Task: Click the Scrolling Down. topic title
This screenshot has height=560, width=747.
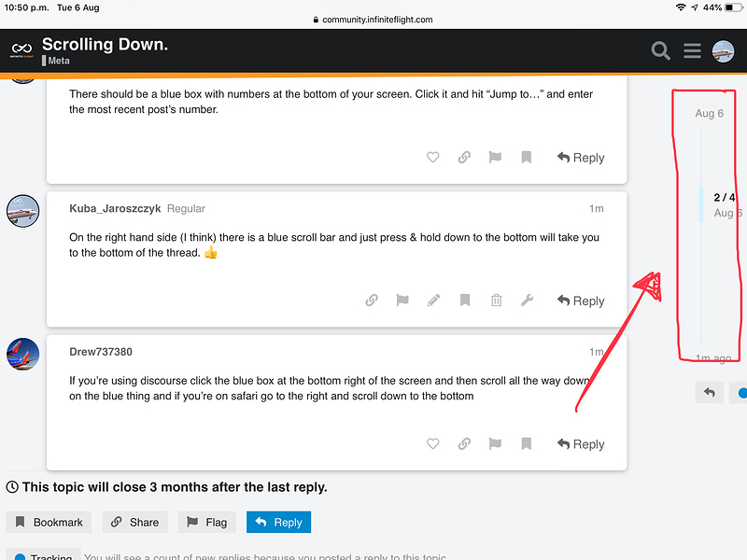Action: pyautogui.click(x=105, y=44)
